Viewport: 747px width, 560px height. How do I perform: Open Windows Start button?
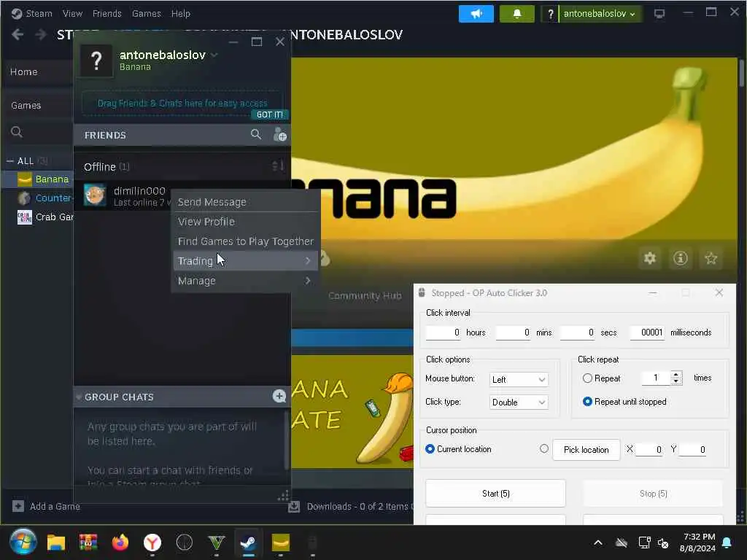[23, 542]
